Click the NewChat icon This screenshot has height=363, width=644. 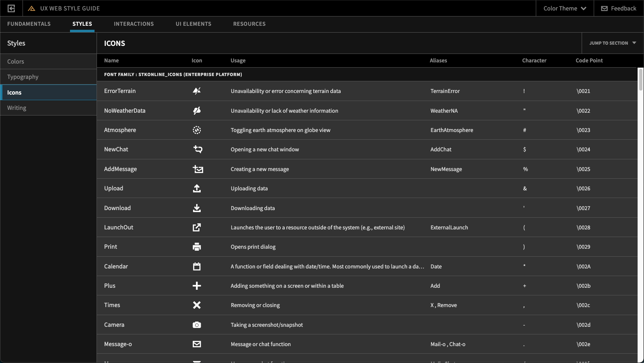(x=198, y=149)
